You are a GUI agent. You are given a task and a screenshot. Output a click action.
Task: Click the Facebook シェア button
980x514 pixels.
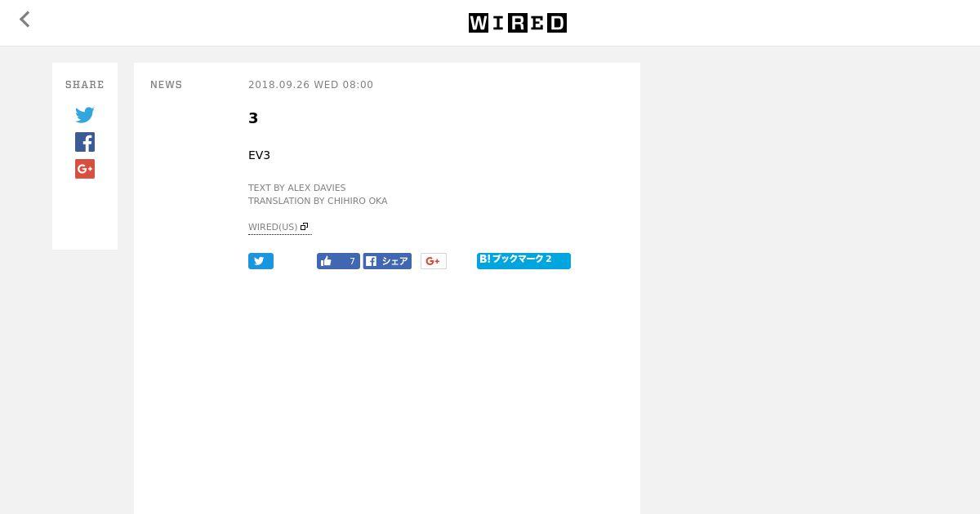pyautogui.click(x=387, y=261)
